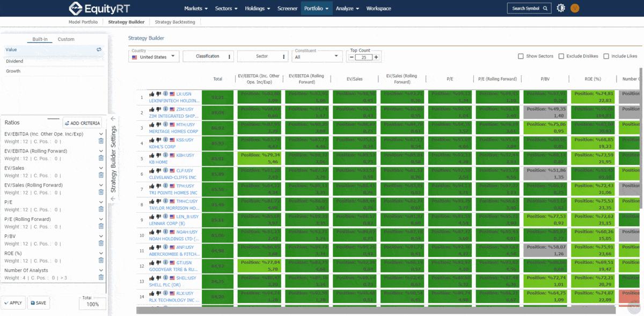Screen dimensions: 644x316
Task: Click the APPLY button
Action: point(13,303)
